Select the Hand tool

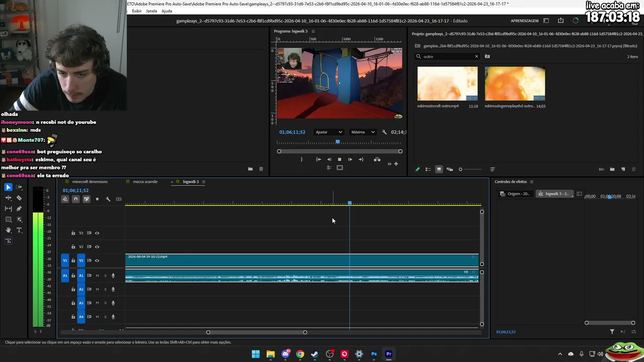tap(9, 230)
